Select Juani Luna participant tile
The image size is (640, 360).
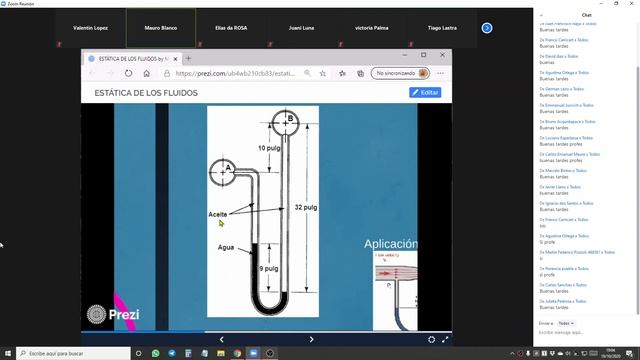click(x=301, y=28)
